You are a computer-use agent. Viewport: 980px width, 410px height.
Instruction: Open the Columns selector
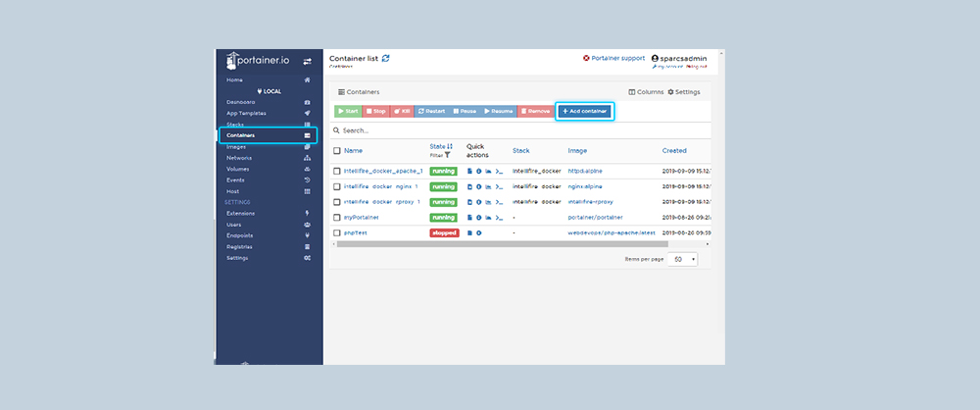point(646,92)
